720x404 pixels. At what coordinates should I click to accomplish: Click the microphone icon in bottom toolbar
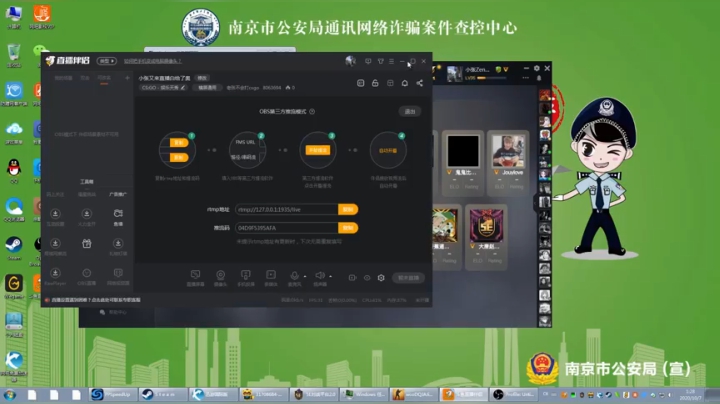(294, 276)
